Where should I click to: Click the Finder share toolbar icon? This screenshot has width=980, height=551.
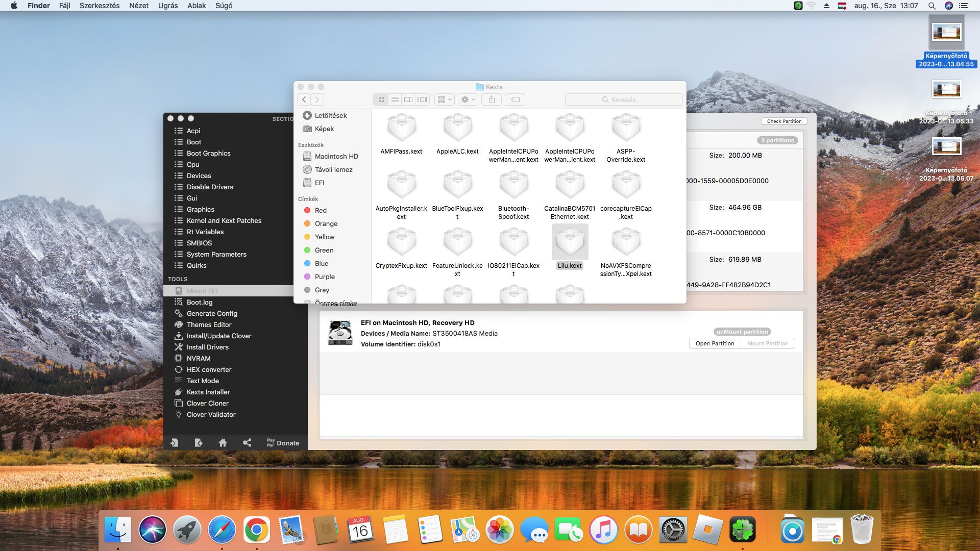pos(492,99)
